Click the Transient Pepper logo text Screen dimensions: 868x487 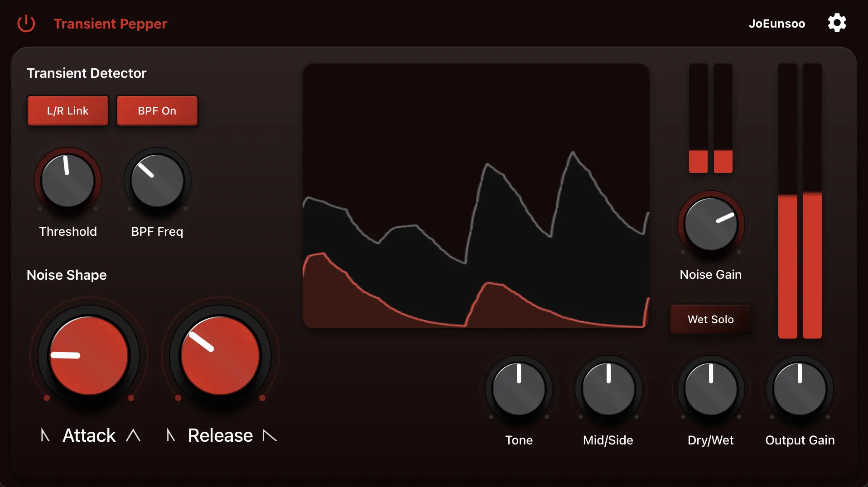tap(110, 24)
